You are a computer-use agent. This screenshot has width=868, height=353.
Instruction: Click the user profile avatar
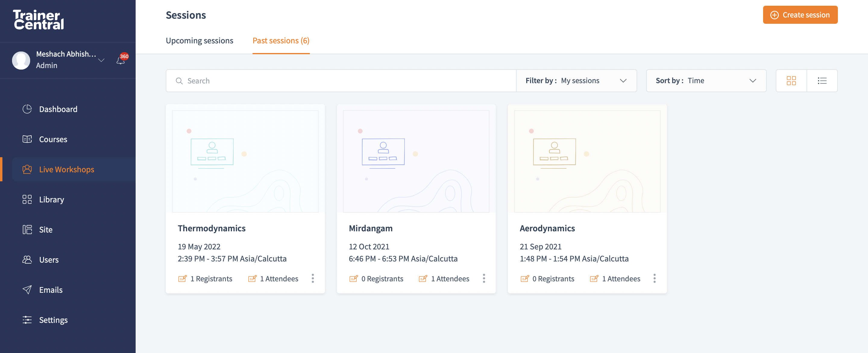tap(21, 60)
